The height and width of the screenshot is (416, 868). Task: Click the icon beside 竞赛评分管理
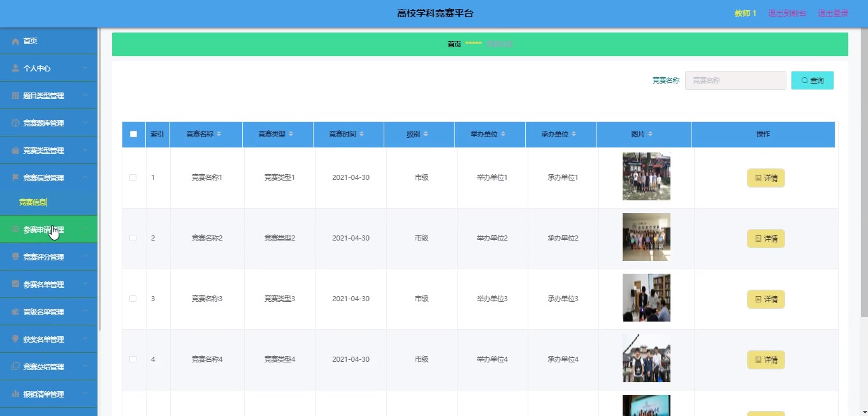[x=15, y=257]
